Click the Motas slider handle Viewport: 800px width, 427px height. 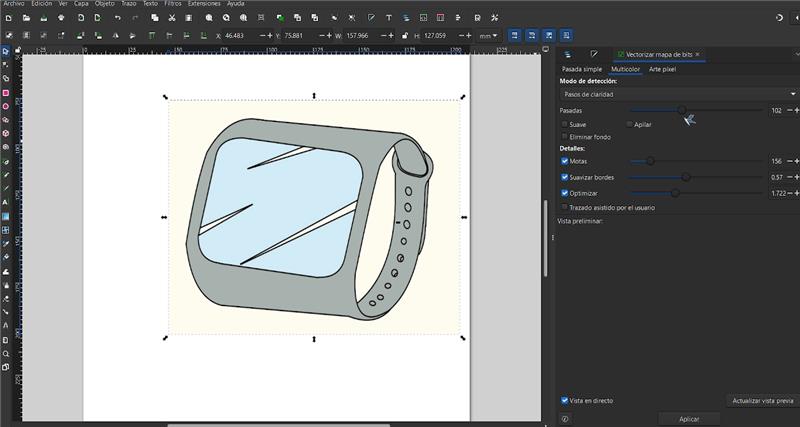[x=650, y=161]
